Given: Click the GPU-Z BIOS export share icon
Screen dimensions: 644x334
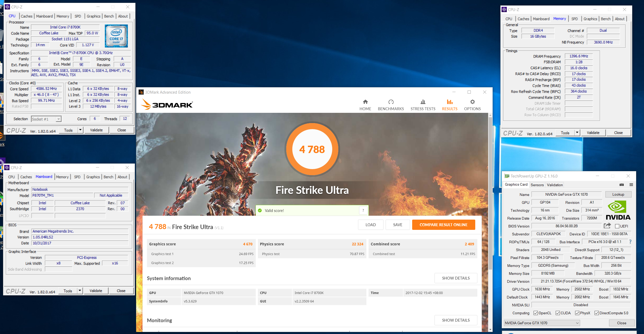Looking at the screenshot, I should tap(607, 226).
